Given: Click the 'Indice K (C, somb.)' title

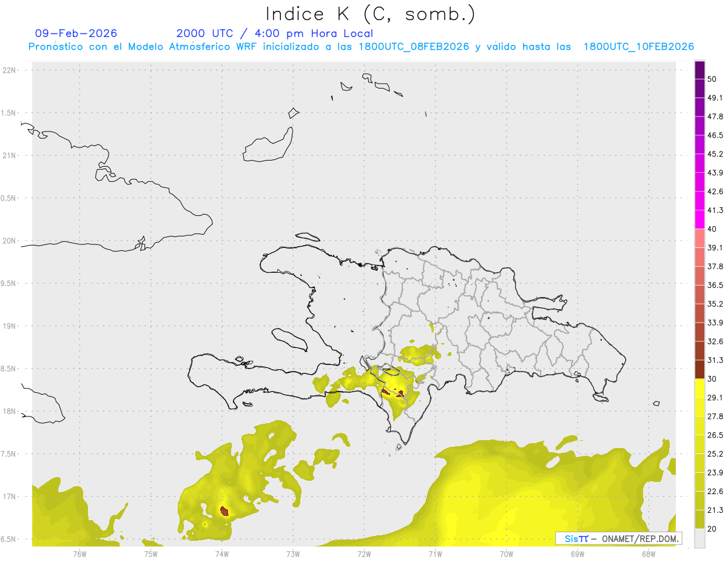Looking at the screenshot, I should 371,14.
